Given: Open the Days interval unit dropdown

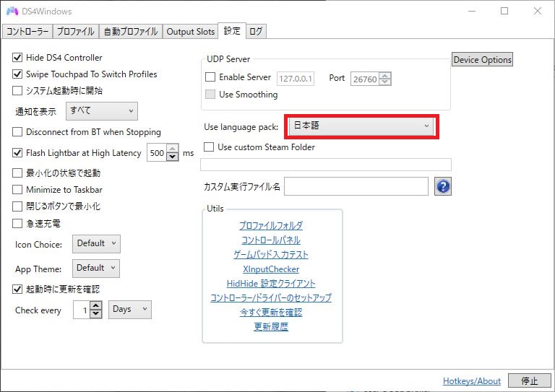Looking at the screenshot, I should coord(130,310).
